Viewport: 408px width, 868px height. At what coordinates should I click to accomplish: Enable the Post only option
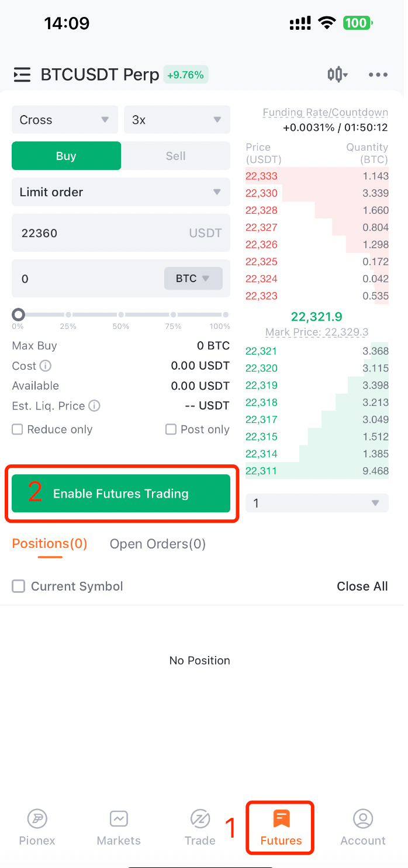click(171, 429)
